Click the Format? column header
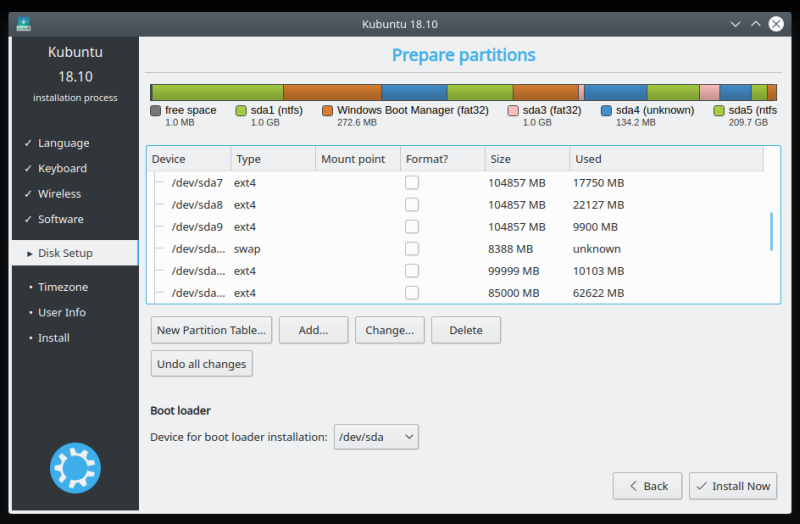The width and height of the screenshot is (800, 524). coord(442,159)
